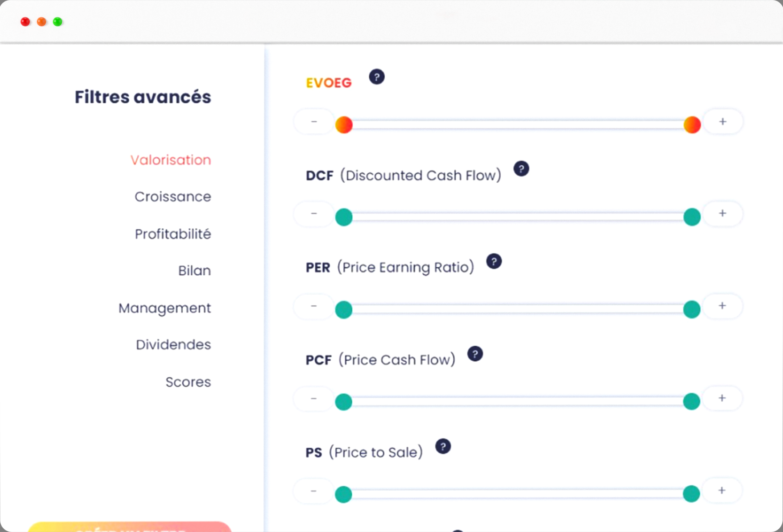Open the EVOEG help tooltip icon
Screen dimensions: 783x532
coord(377,77)
